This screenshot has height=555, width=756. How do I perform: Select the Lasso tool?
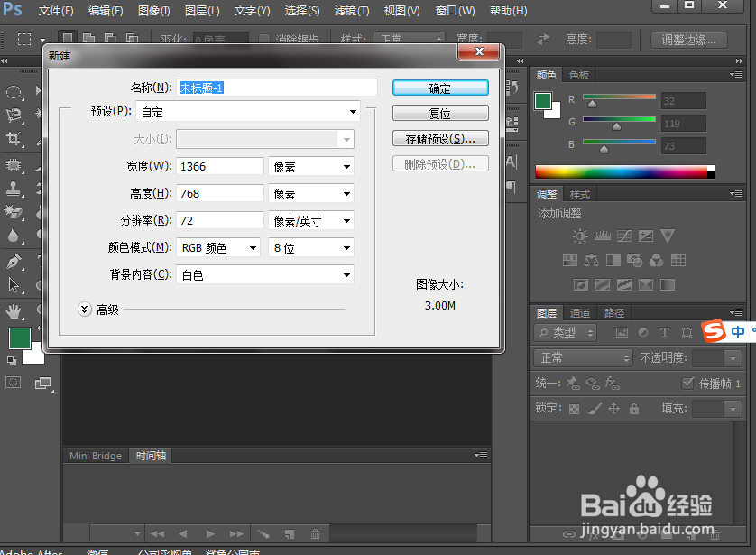[x=14, y=115]
